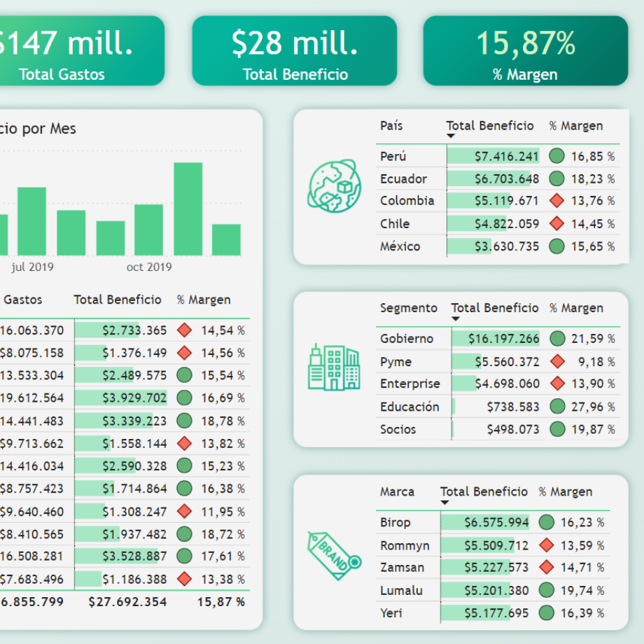Click the green circle indicator for Perú
The image size is (644, 644).
[557, 156]
